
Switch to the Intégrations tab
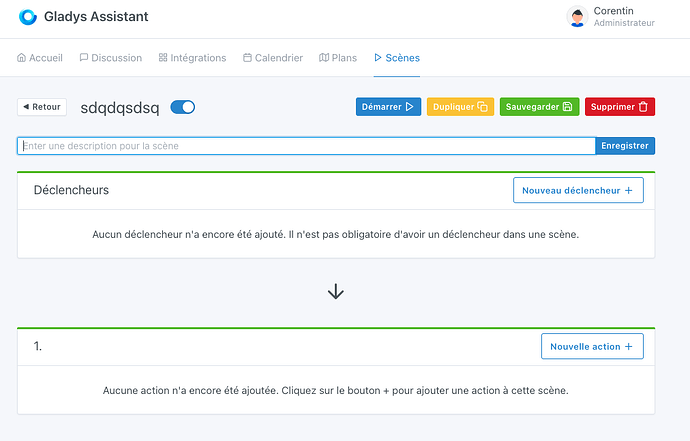point(192,58)
